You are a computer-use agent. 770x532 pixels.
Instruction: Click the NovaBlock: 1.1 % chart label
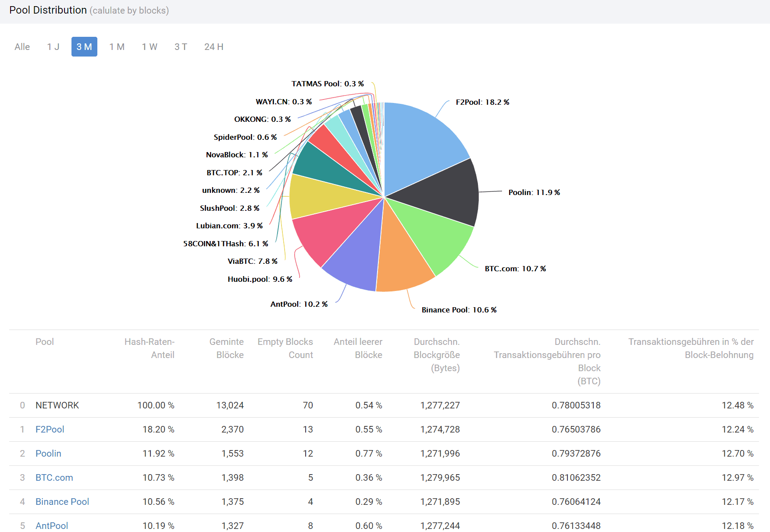[x=237, y=155]
